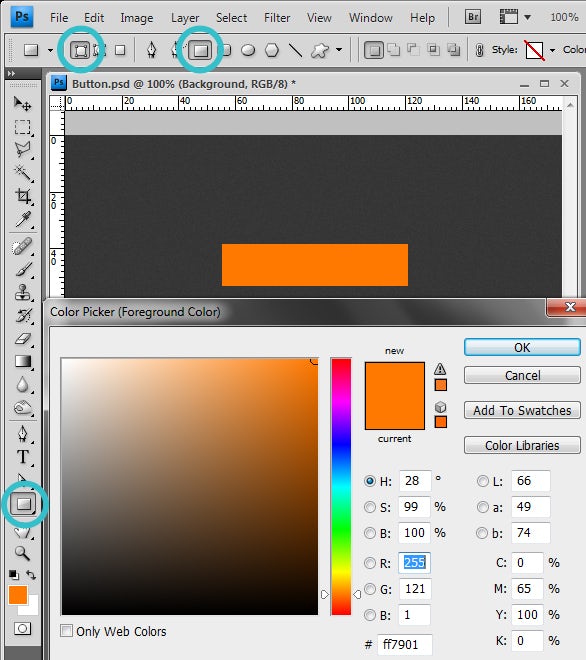Select the S saturation radio button
Image resolution: width=586 pixels, height=660 pixels.
pyautogui.click(x=370, y=507)
